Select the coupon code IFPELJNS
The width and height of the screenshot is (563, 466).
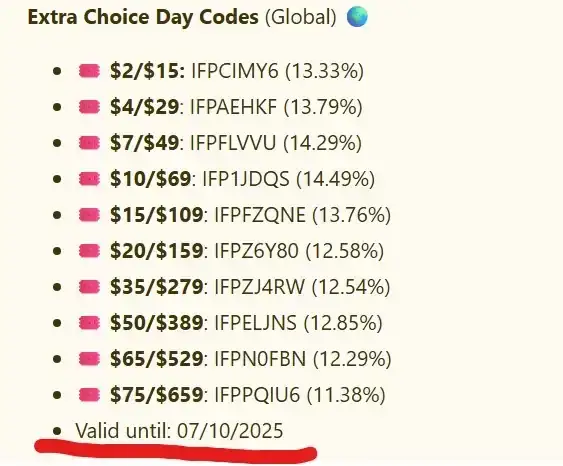coord(255,322)
